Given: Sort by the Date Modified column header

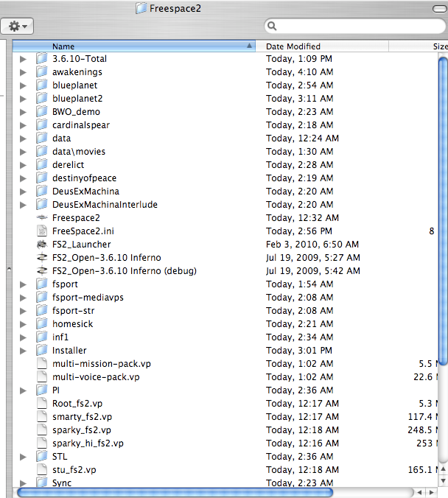Looking at the screenshot, I should [x=322, y=46].
